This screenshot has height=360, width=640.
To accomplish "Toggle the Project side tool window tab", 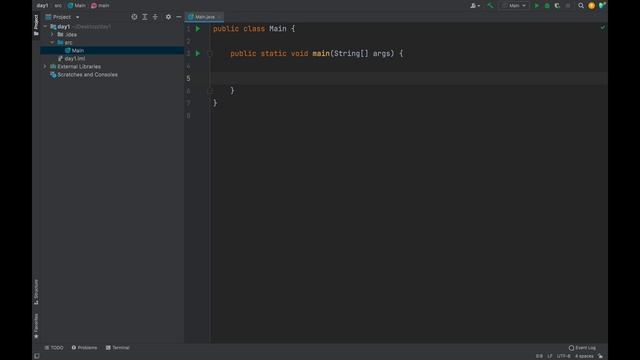I will [x=36, y=25].
